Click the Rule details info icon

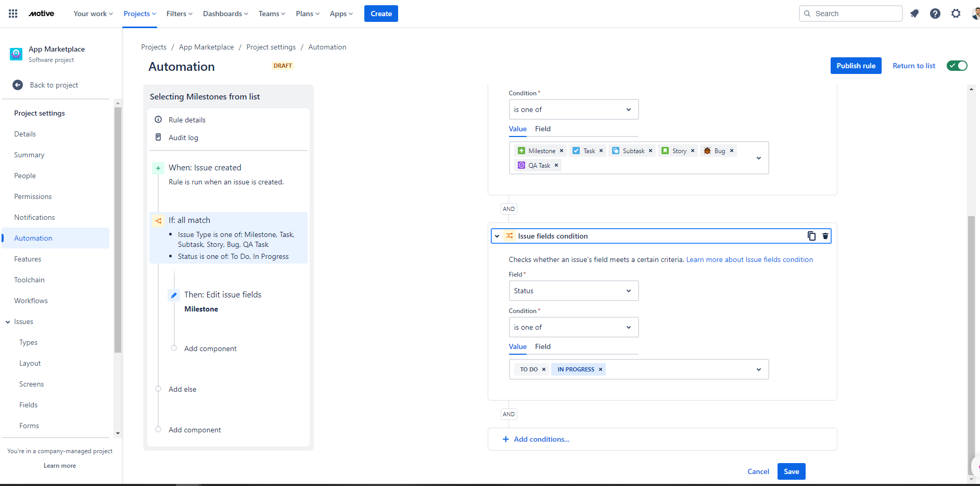158,120
